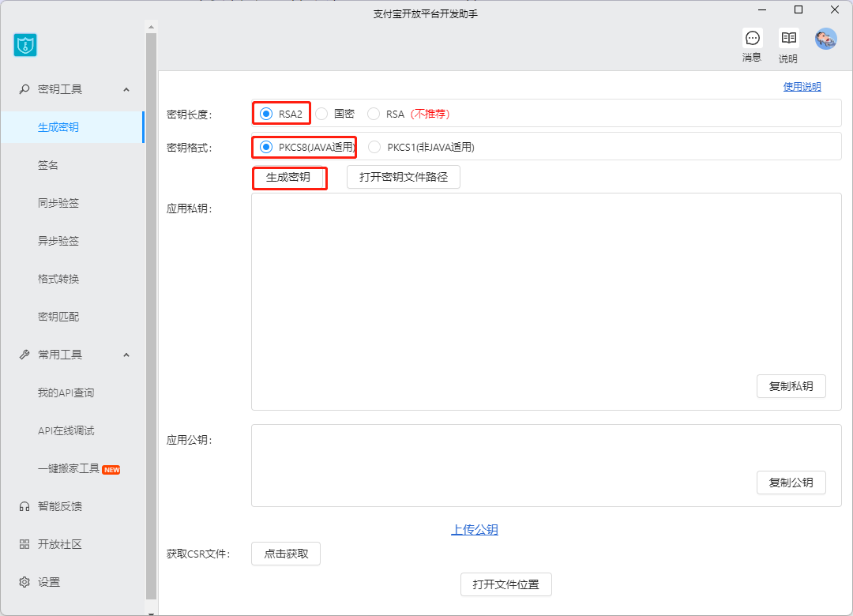Select the RSA2 key length option

point(266,114)
